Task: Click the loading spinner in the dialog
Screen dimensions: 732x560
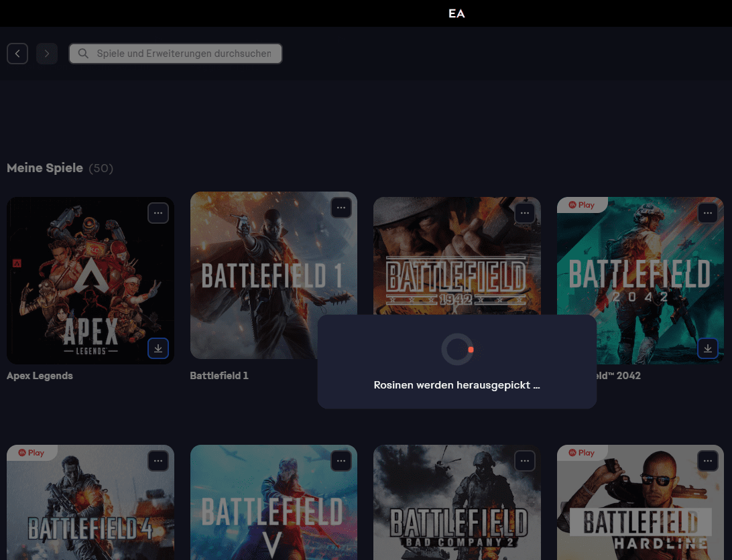Action: [x=458, y=349]
